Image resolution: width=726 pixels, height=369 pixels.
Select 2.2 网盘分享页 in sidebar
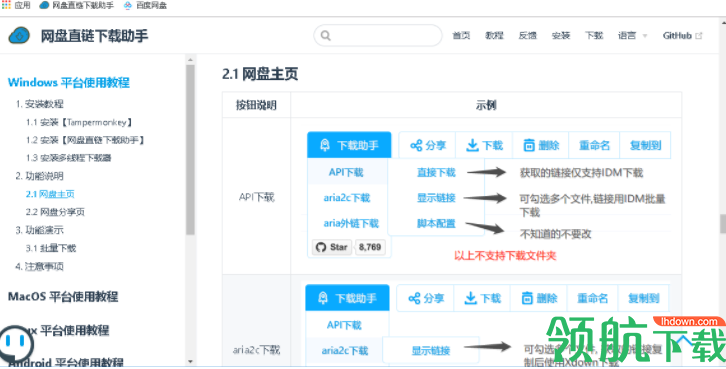point(55,212)
